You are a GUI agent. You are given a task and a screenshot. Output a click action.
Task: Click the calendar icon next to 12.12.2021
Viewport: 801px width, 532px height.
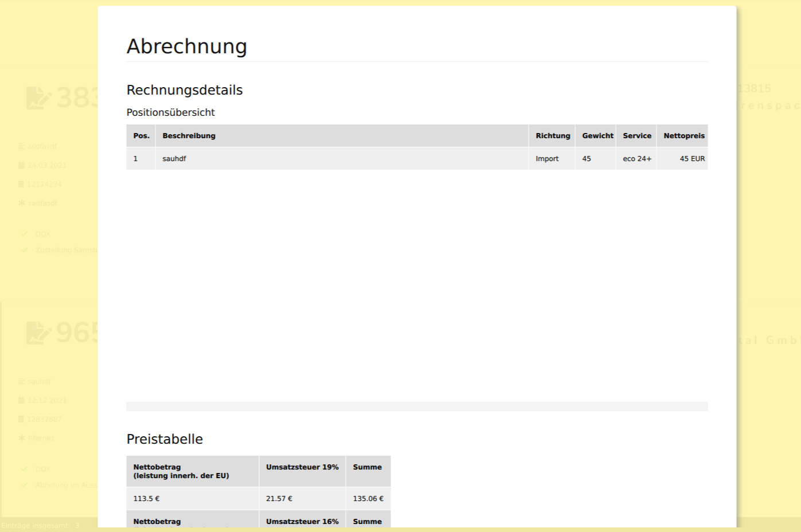(x=22, y=400)
